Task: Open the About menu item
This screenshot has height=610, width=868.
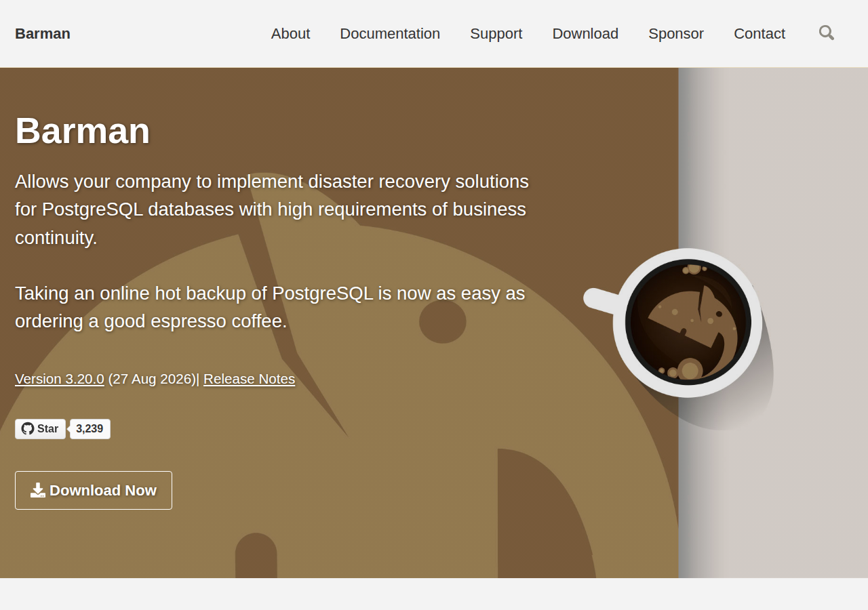Action: (x=290, y=33)
